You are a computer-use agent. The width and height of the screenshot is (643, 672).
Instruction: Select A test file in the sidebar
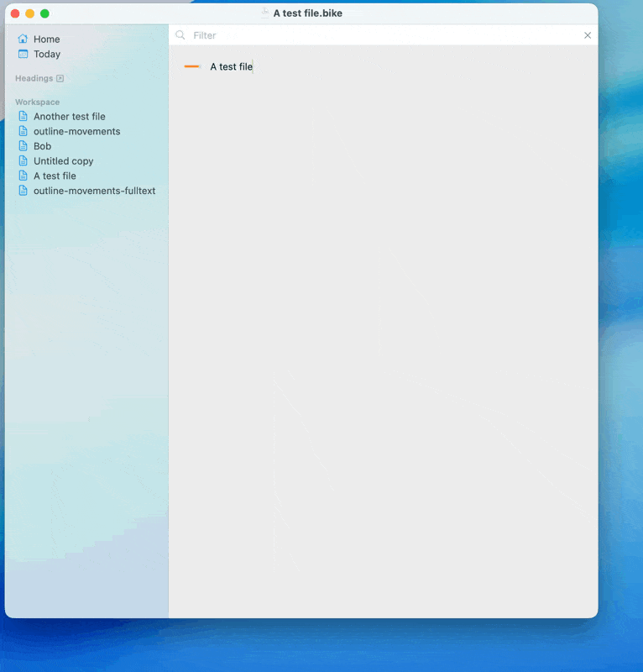[55, 176]
